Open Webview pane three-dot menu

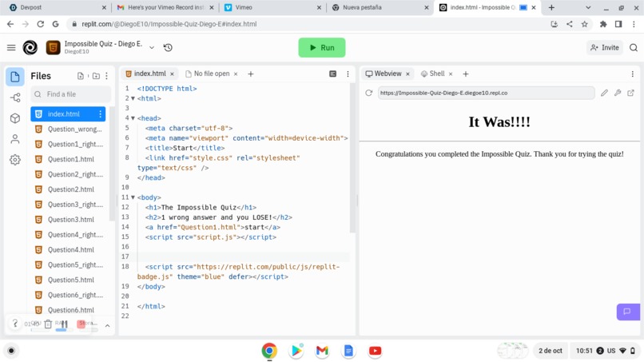click(x=633, y=74)
